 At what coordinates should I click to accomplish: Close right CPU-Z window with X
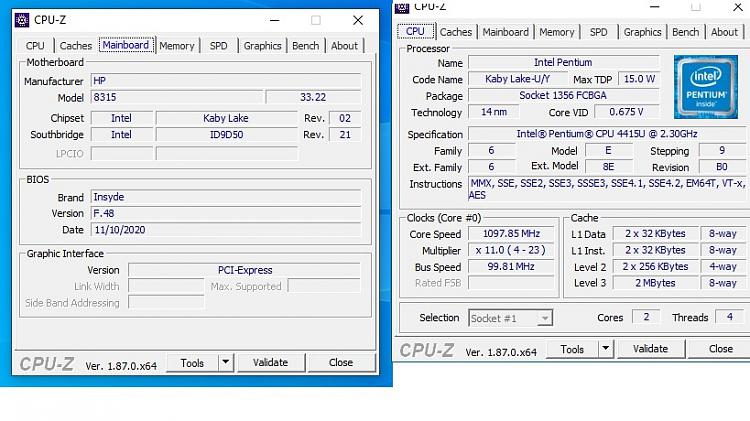pos(738,7)
